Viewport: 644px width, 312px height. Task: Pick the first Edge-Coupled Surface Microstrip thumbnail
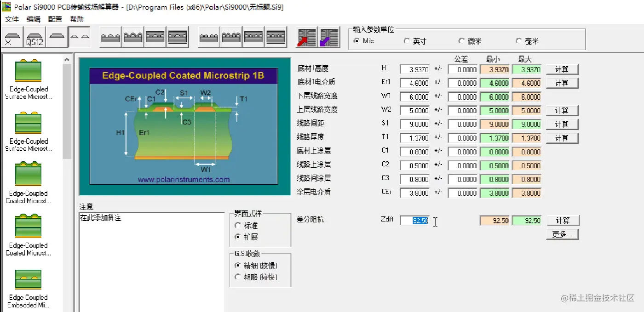[x=29, y=71]
